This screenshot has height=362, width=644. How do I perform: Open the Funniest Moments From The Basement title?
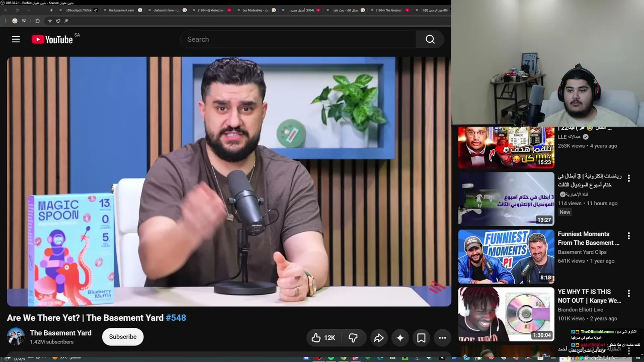(x=589, y=238)
